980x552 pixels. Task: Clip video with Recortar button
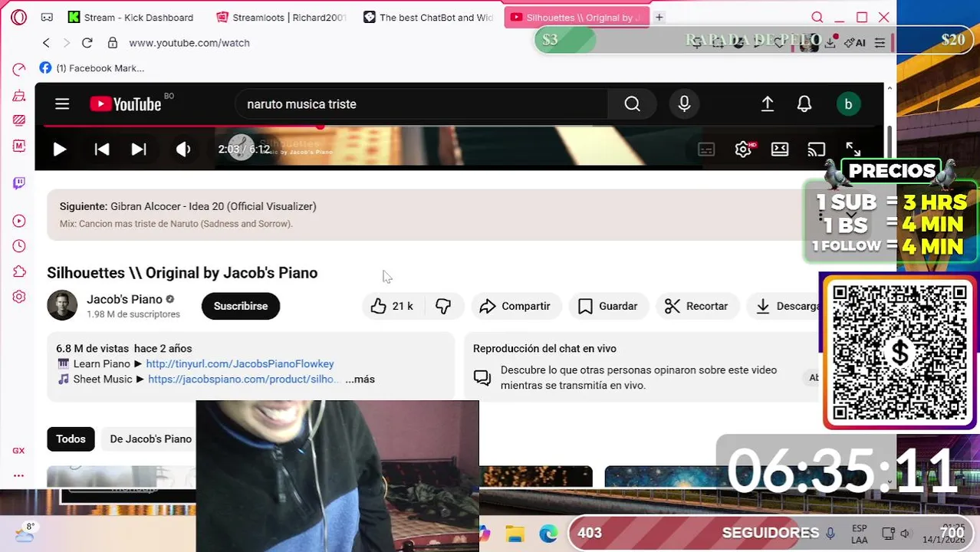tap(696, 306)
